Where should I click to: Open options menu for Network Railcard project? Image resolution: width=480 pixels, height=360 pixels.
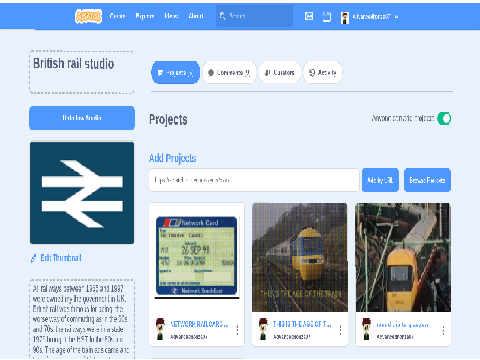tap(237, 330)
